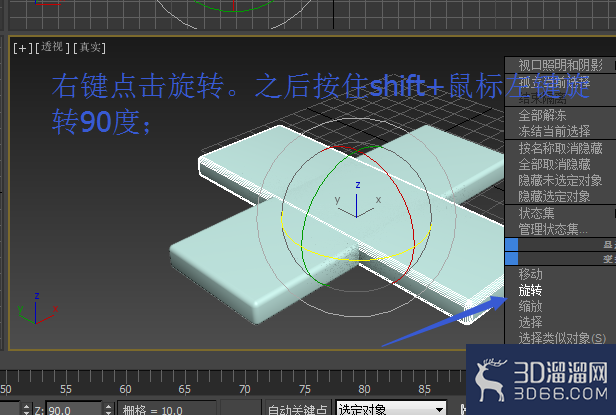Open the 状态集 submenu entry
The width and height of the screenshot is (616, 415).
coord(536,213)
